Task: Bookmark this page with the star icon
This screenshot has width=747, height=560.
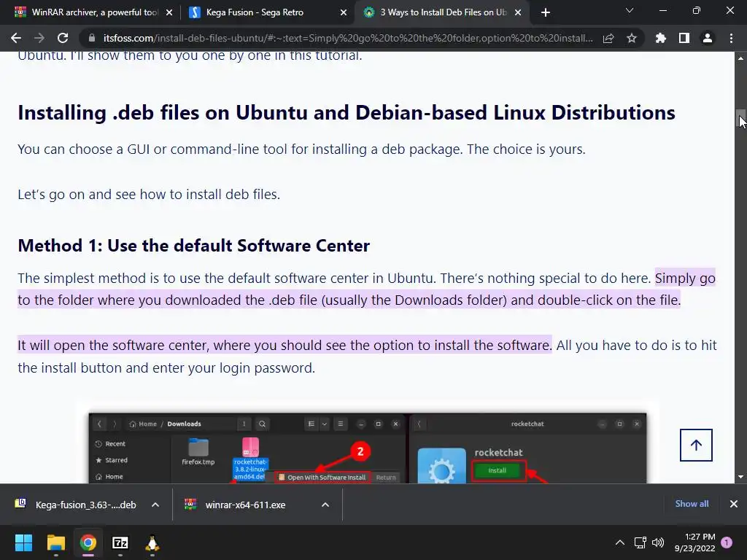Action: [632, 38]
